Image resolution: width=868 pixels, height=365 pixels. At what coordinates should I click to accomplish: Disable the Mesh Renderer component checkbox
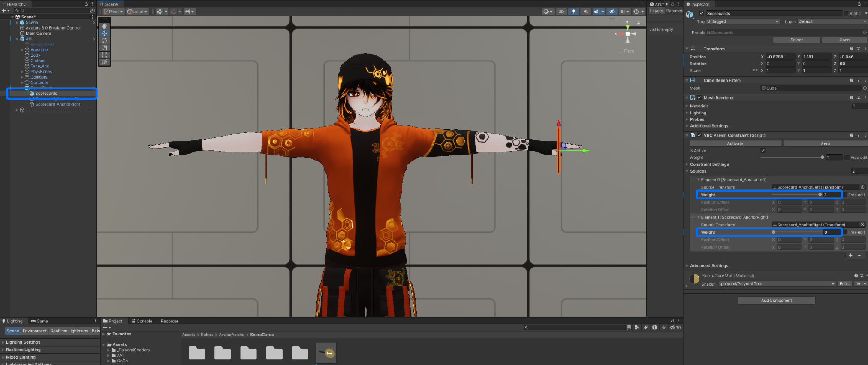point(699,98)
